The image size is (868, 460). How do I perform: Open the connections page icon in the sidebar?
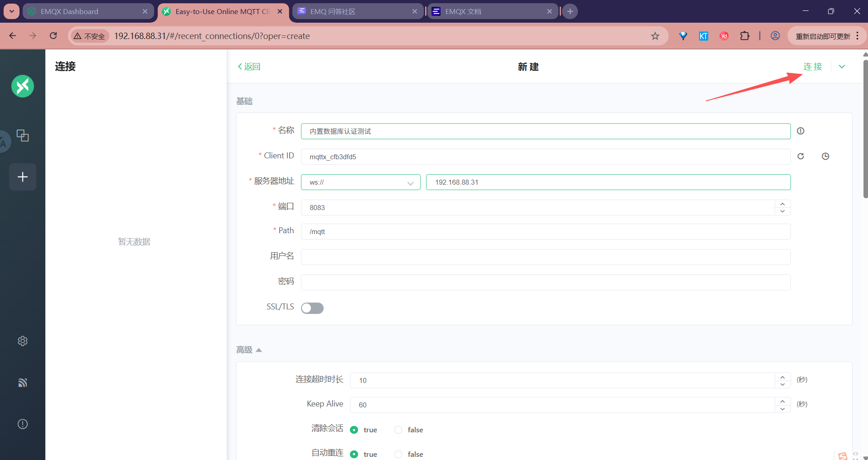23,136
